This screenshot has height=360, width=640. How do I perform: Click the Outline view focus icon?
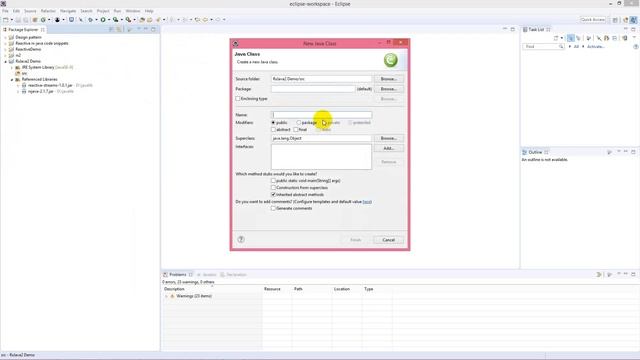[609, 152]
